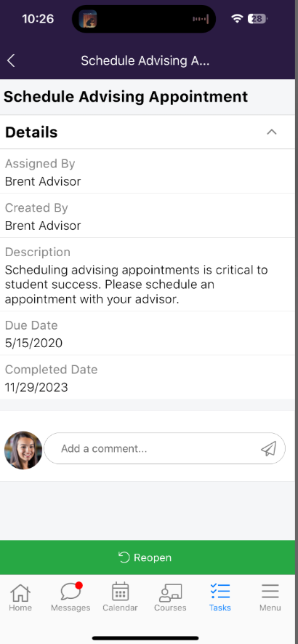
Task: Tap the Details section header
Action: 148,132
